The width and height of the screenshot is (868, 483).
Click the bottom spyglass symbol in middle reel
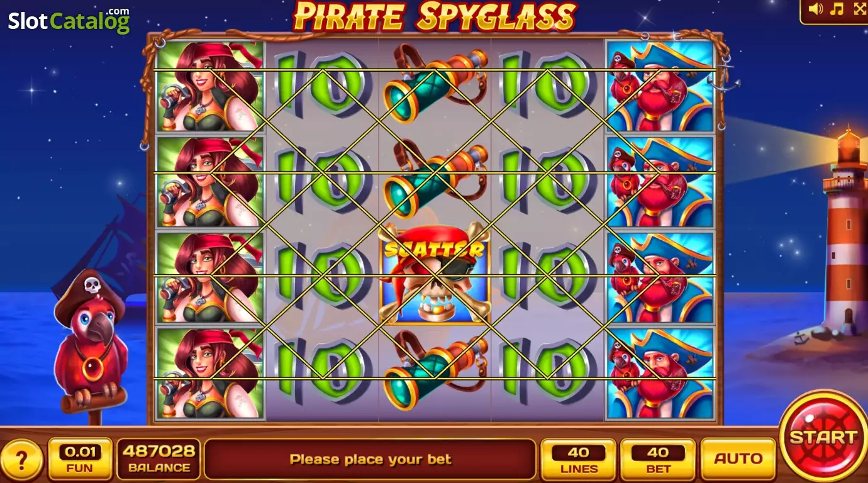coord(435,372)
